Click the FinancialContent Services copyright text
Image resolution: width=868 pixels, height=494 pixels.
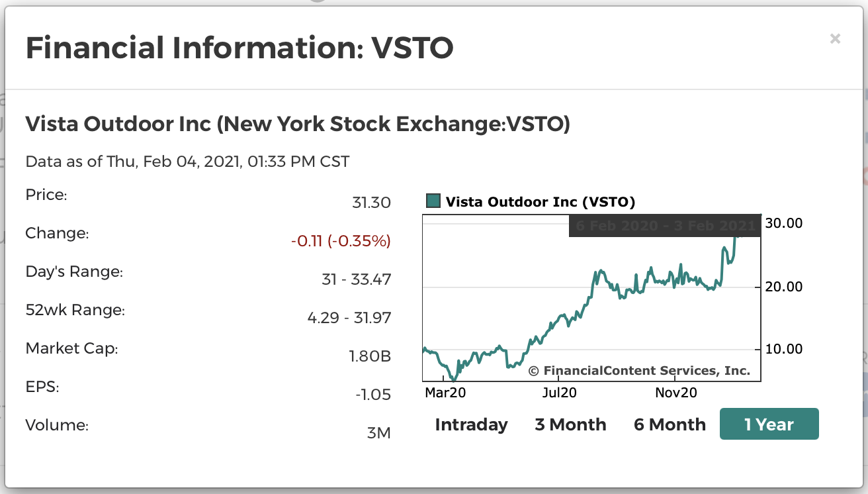point(639,371)
